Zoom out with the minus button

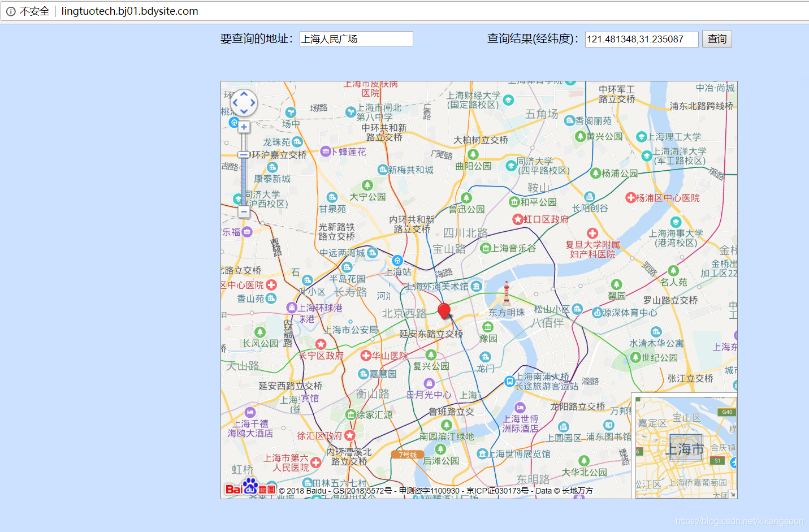[x=244, y=212]
